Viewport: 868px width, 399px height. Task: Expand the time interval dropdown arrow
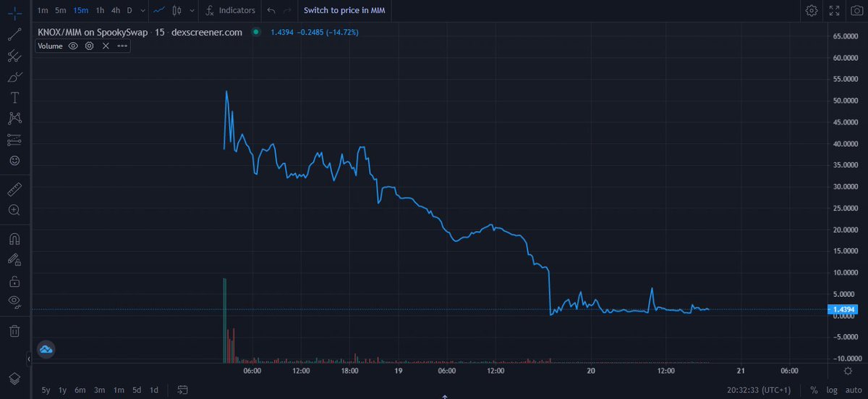[x=142, y=11]
